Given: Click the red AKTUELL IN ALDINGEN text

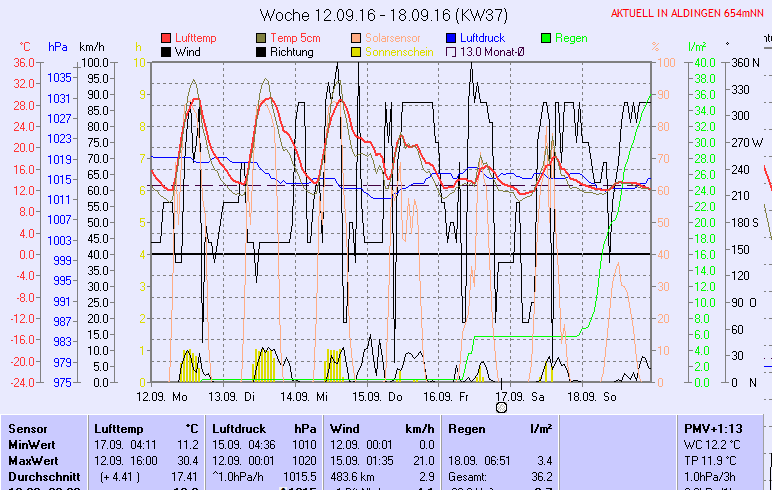Looking at the screenshot, I should pos(688,14).
